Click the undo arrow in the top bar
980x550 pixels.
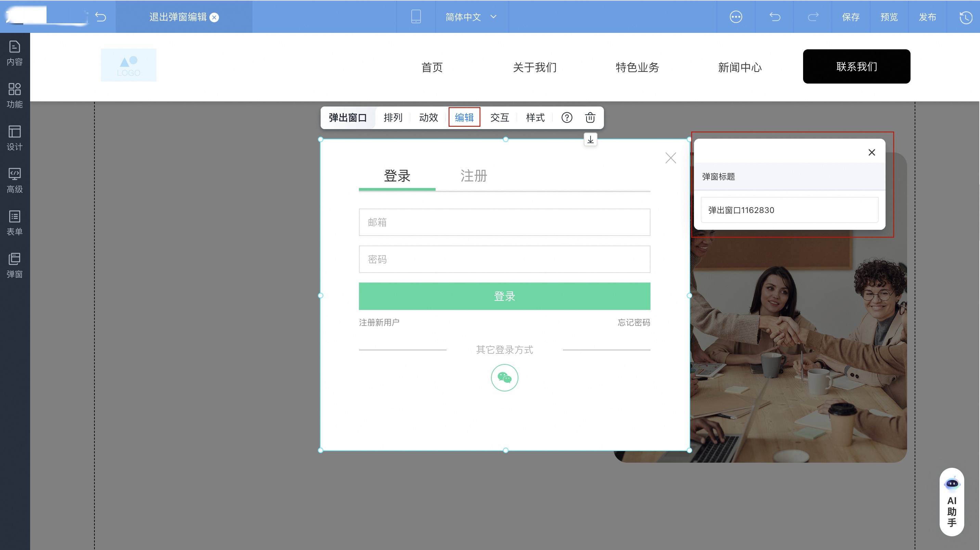(775, 17)
